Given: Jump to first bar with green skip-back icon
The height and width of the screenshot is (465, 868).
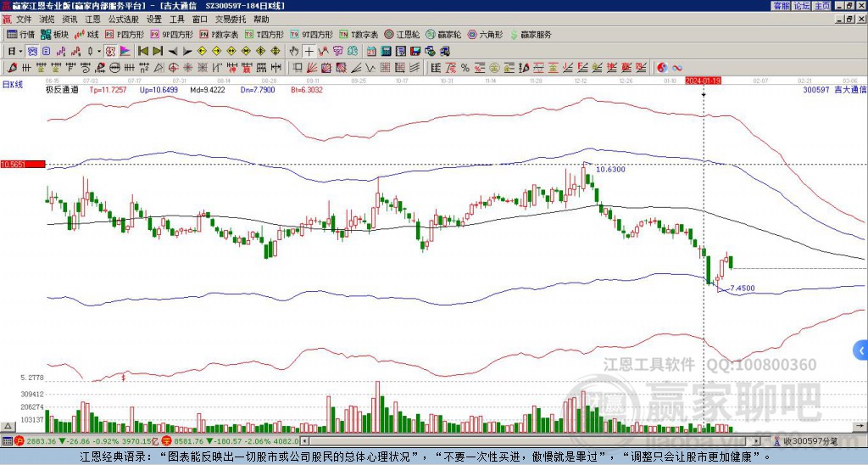Looking at the screenshot, I should point(142,52).
